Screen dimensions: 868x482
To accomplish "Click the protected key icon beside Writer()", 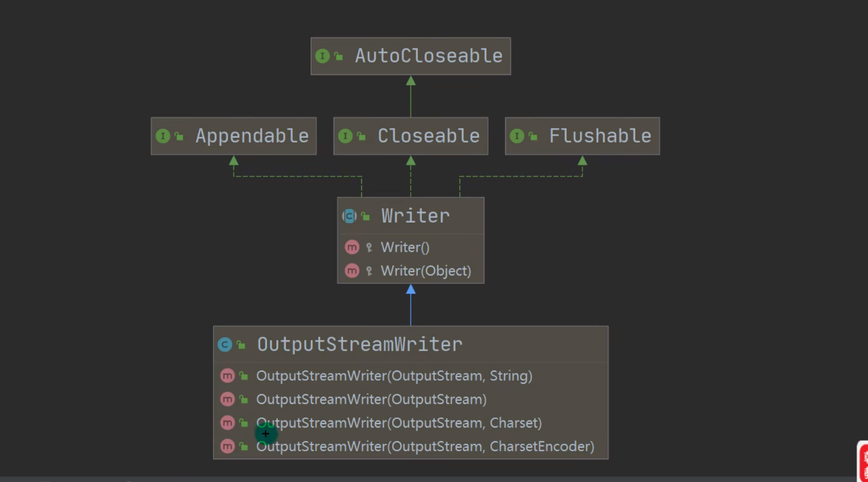I will coord(369,247).
